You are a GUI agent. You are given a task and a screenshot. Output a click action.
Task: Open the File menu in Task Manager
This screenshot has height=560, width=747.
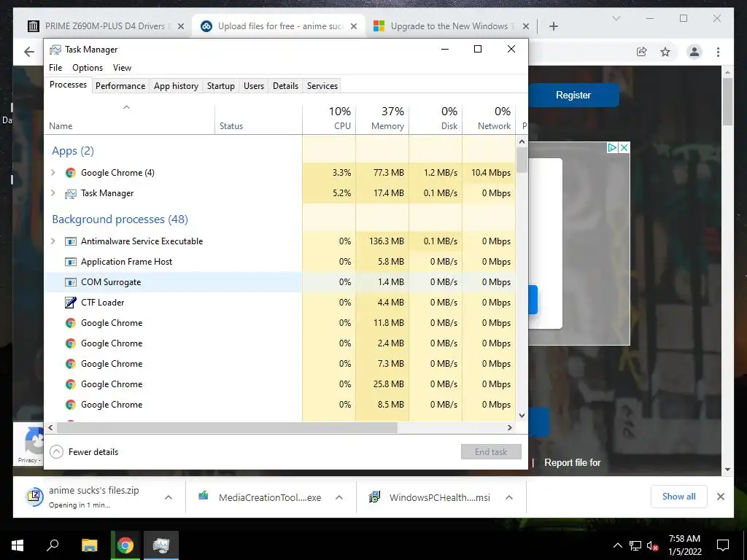pos(55,68)
